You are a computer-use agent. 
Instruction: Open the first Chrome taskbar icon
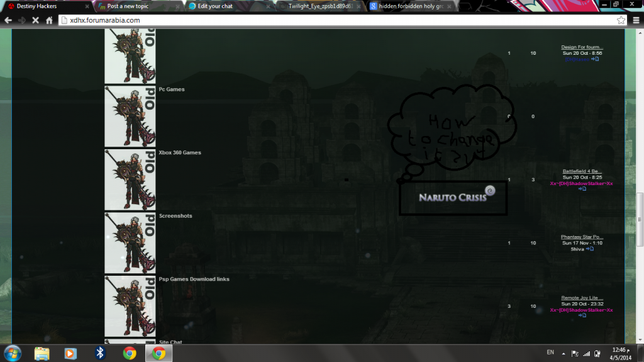(130, 353)
